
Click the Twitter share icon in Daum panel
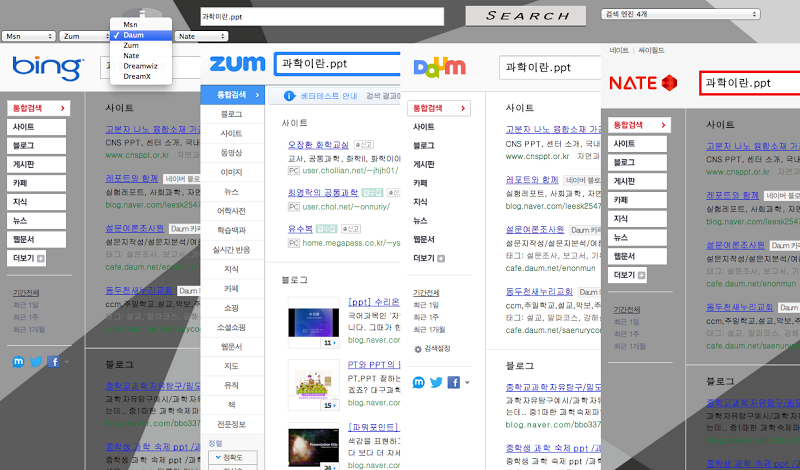(x=436, y=382)
